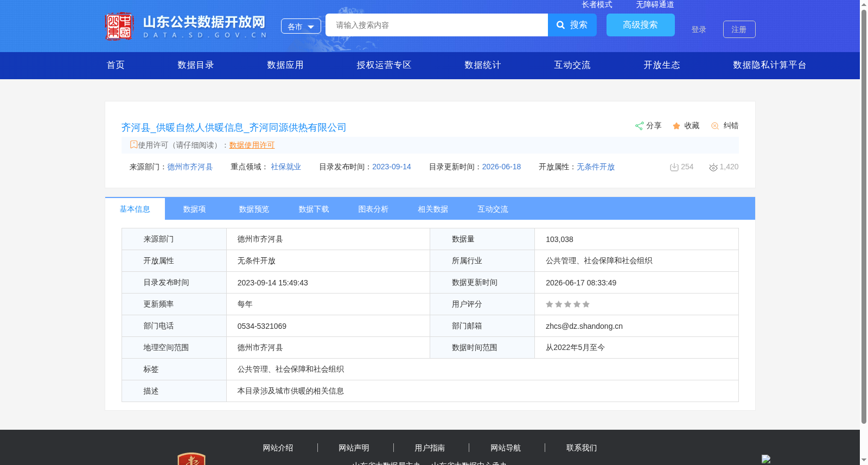Click the bookmark icon before 使用许可

click(x=133, y=144)
